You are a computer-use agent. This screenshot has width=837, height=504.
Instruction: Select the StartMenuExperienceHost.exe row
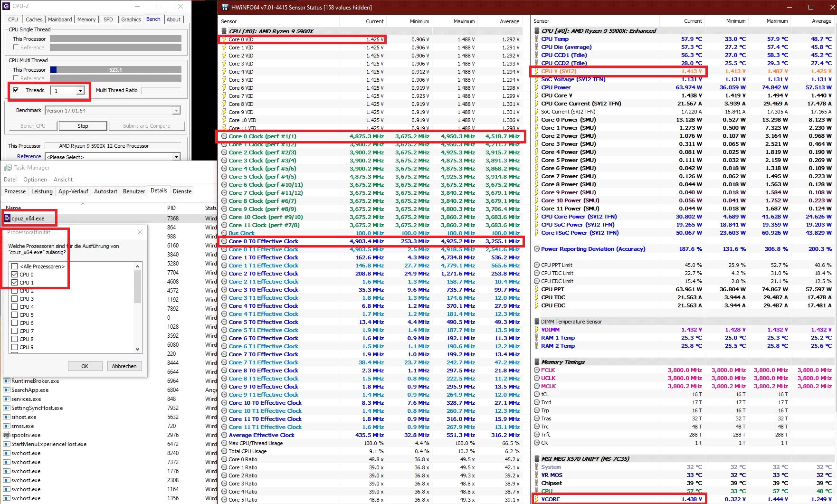click(108, 444)
